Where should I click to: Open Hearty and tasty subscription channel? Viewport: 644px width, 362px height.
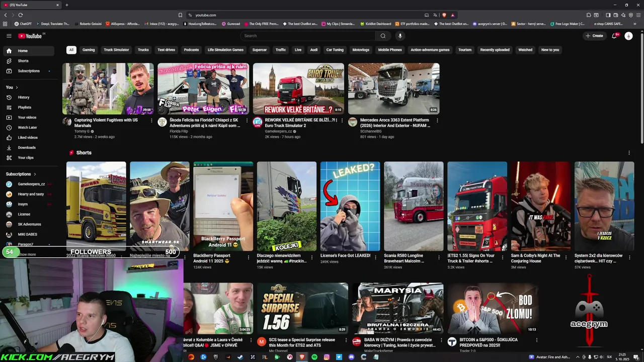pyautogui.click(x=28, y=194)
